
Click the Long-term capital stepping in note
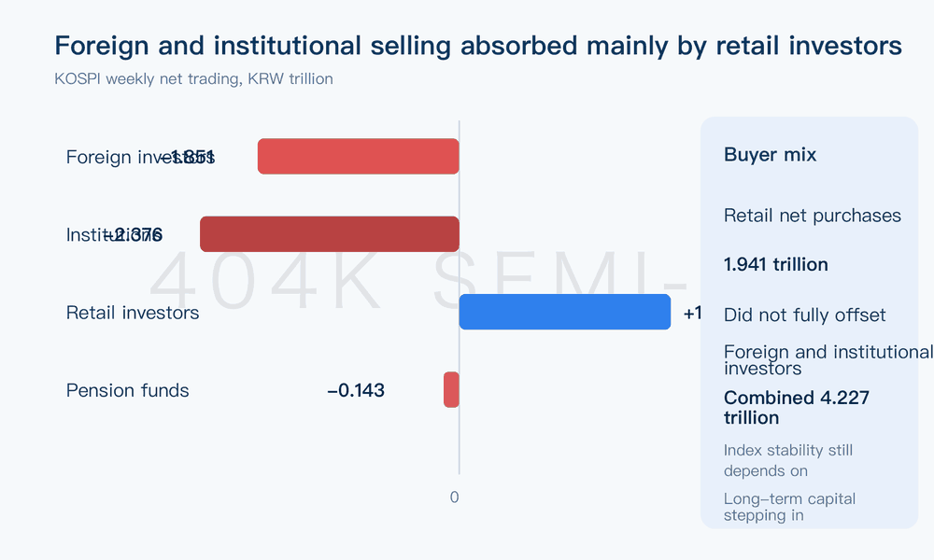click(789, 507)
